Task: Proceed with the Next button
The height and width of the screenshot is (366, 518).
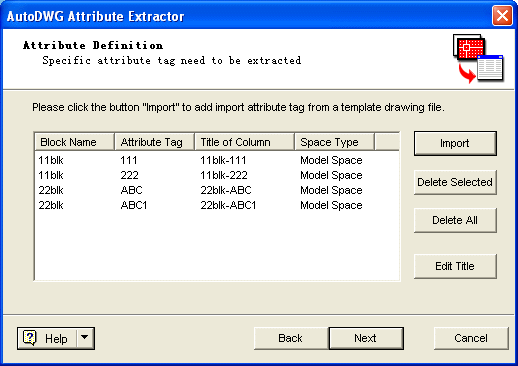Action: [x=366, y=338]
